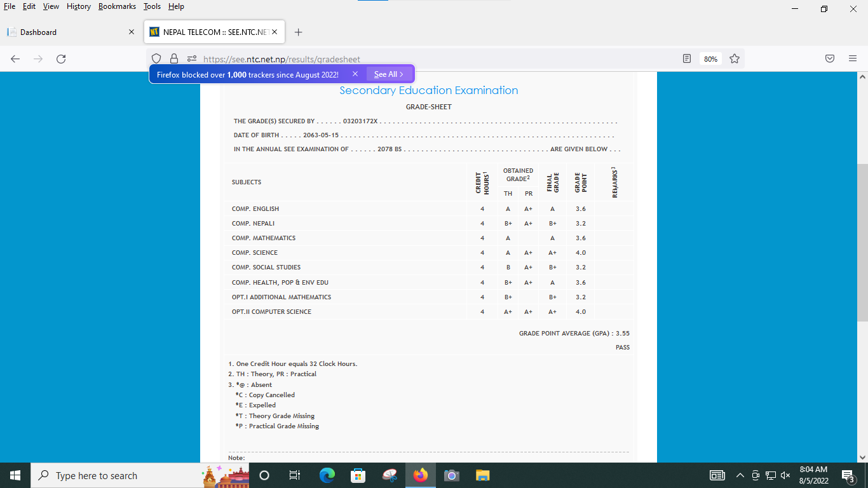Dismiss the tracker blocked notification
The image size is (868, 488).
pos(355,74)
